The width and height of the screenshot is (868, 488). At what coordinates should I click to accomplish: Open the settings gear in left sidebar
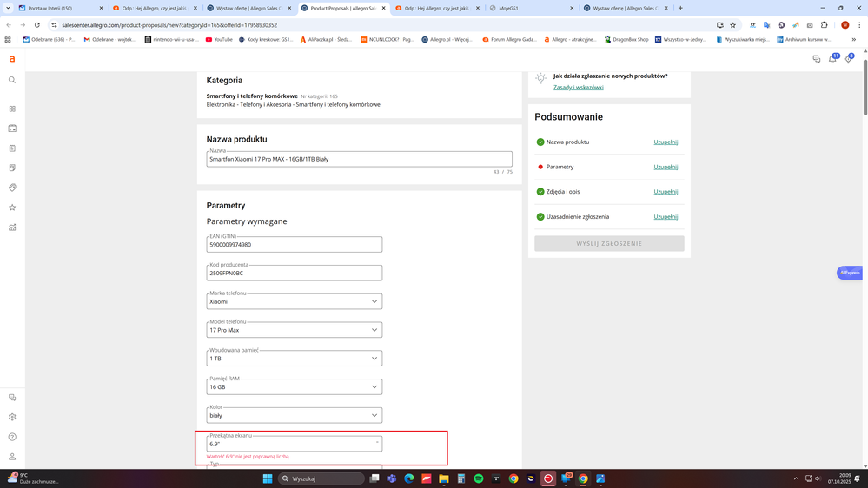pos(12,417)
